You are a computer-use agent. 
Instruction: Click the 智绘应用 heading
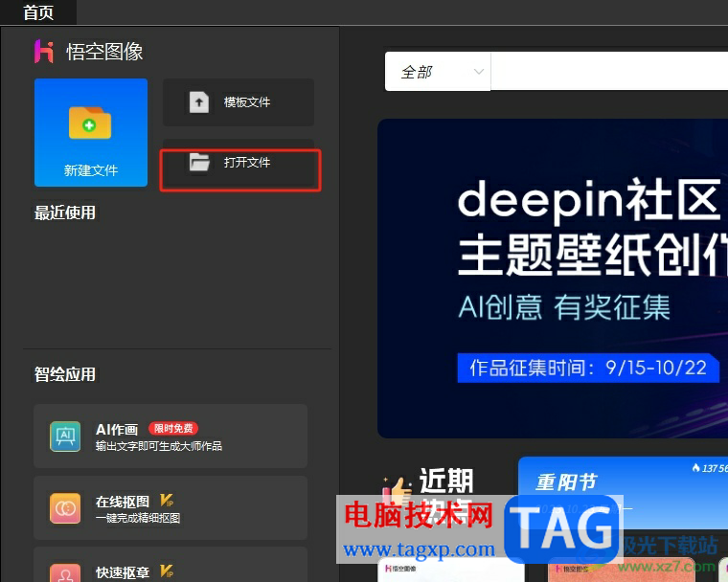64,374
